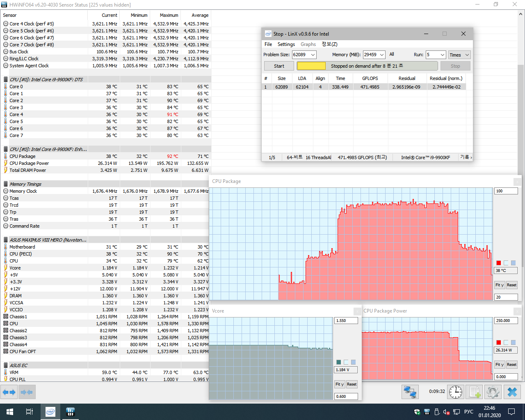The height and width of the screenshot is (420, 525).
Task: Close the Vcore graph panel
Action: click(357, 311)
